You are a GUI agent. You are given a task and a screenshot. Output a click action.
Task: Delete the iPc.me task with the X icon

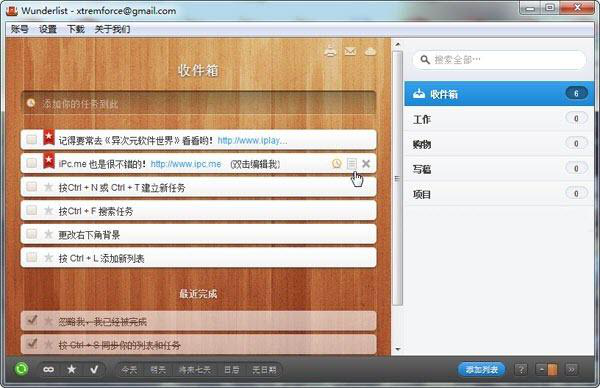(x=366, y=164)
